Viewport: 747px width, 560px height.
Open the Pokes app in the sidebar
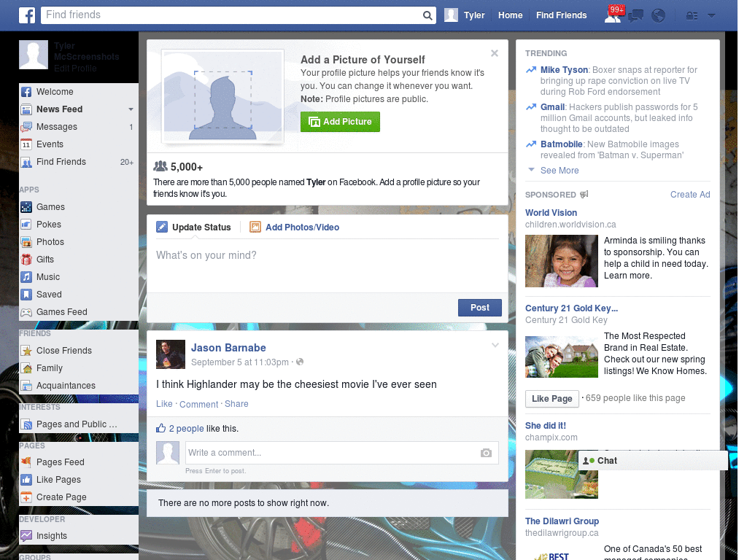click(x=48, y=224)
